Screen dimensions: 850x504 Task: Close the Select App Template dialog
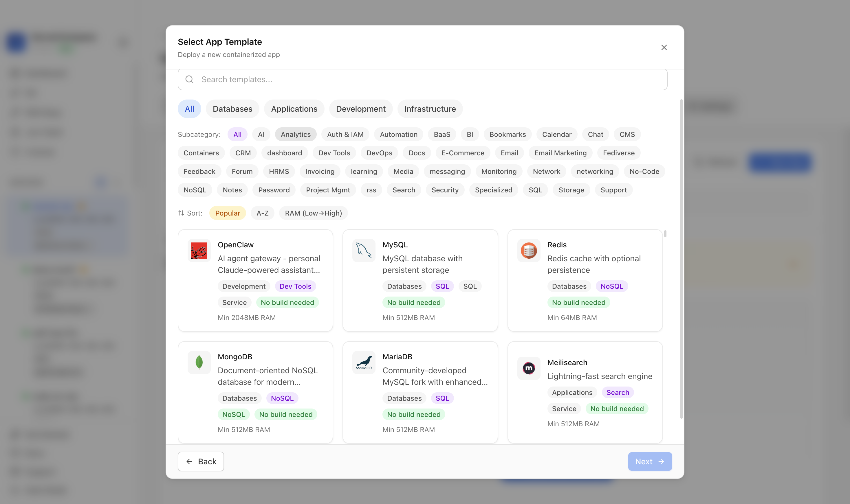click(x=664, y=47)
